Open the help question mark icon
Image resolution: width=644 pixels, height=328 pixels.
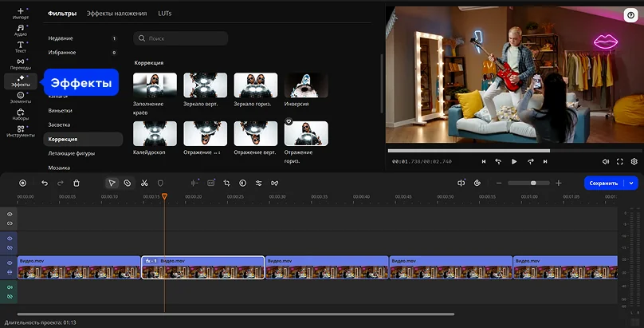(631, 15)
